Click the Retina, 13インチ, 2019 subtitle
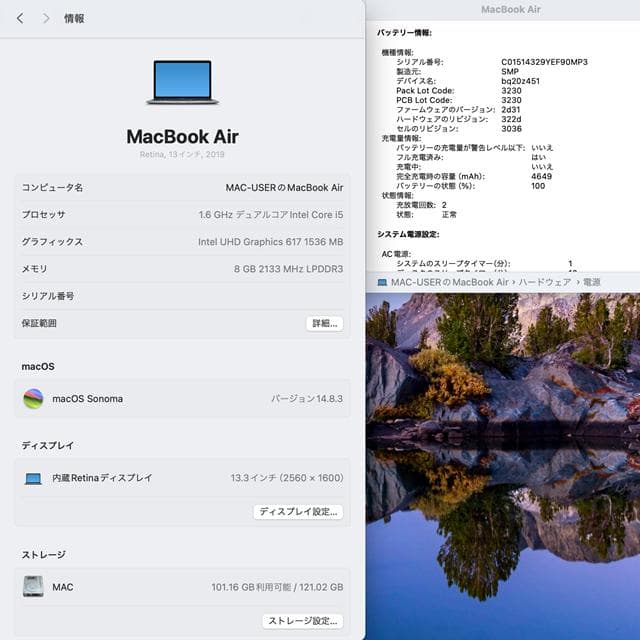The height and width of the screenshot is (640, 640). coord(182,154)
